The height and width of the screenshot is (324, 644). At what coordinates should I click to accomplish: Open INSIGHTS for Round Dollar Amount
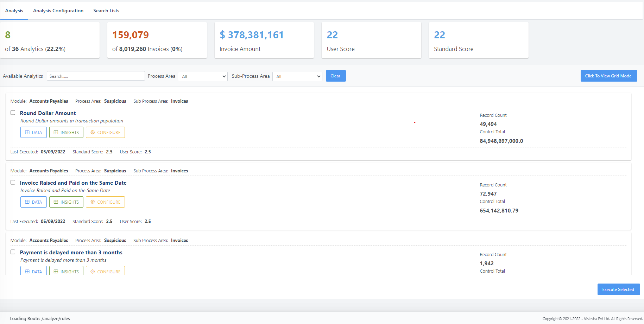[x=66, y=132]
